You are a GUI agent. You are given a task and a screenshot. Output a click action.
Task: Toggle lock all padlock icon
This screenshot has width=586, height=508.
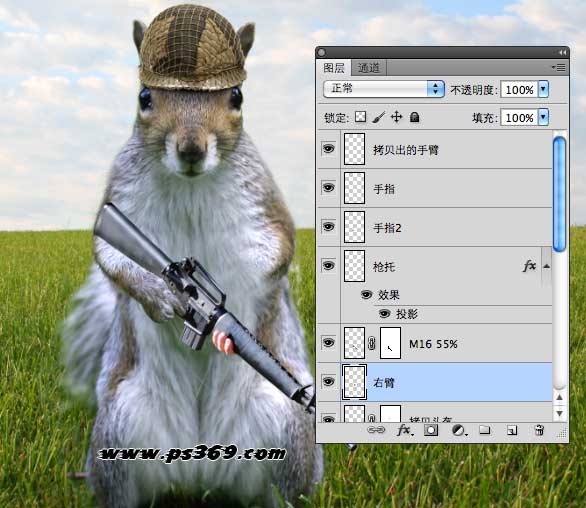pos(414,117)
